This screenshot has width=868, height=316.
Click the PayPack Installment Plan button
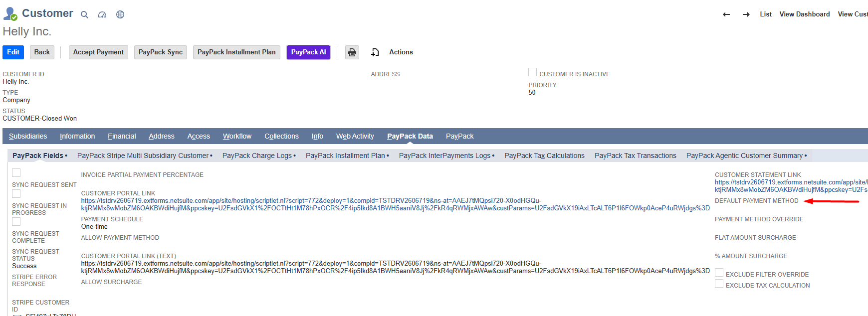(236, 52)
